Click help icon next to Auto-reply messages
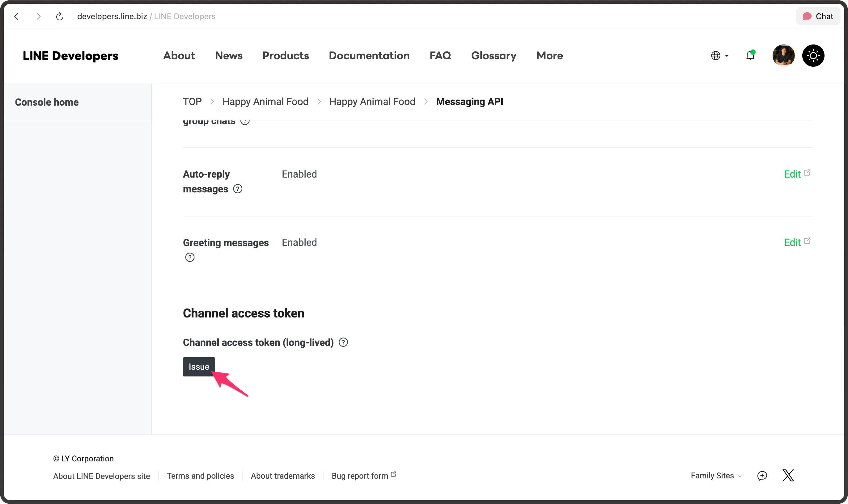 click(237, 188)
